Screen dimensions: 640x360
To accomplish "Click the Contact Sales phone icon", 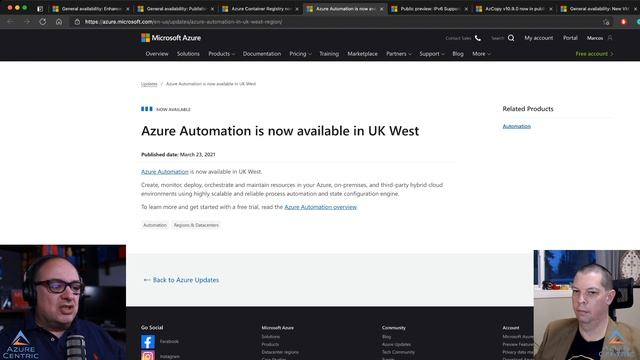I will click(478, 38).
